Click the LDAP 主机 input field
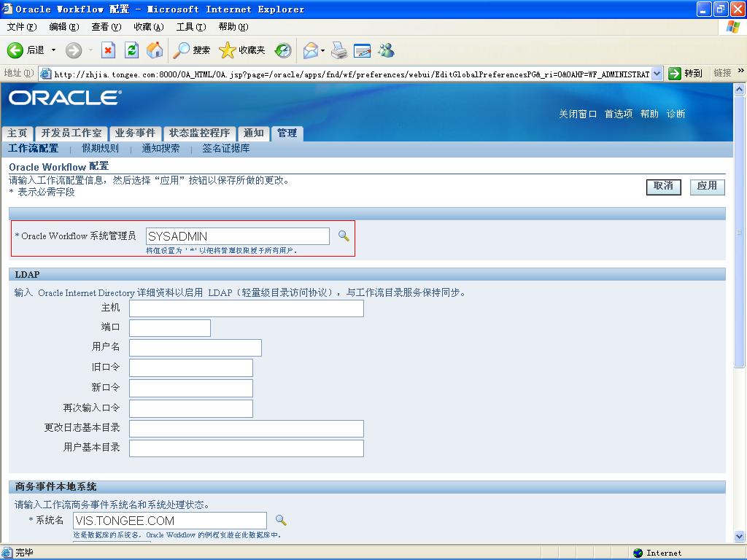Image resolution: width=747 pixels, height=560 pixels. pyautogui.click(x=247, y=308)
